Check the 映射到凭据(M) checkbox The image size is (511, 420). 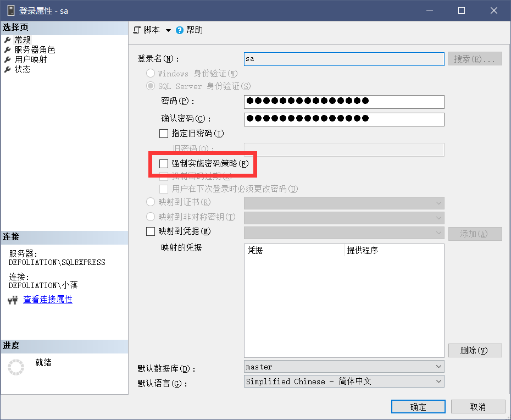point(150,231)
